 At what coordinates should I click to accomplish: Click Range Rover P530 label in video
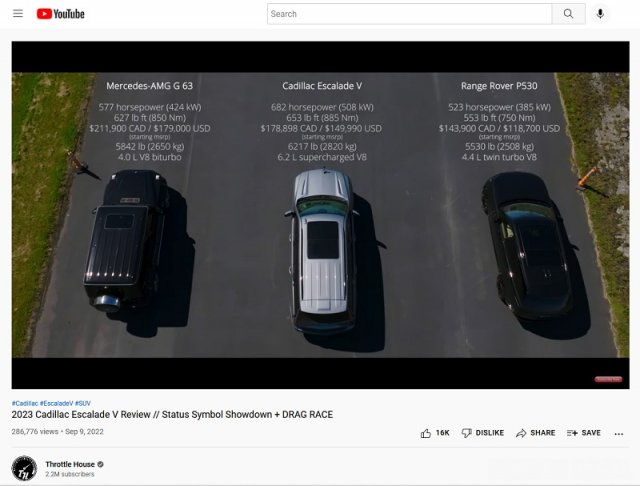(499, 86)
